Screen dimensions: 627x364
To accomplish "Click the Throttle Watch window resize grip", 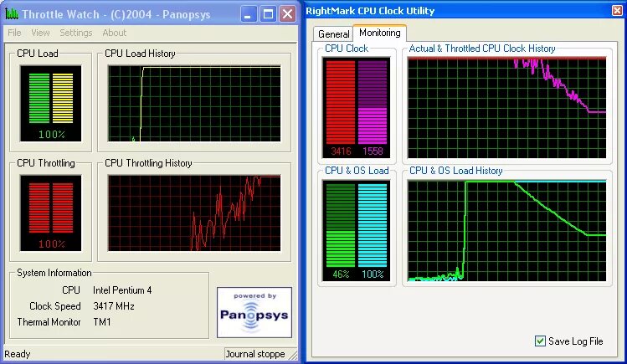I will tap(293, 355).
